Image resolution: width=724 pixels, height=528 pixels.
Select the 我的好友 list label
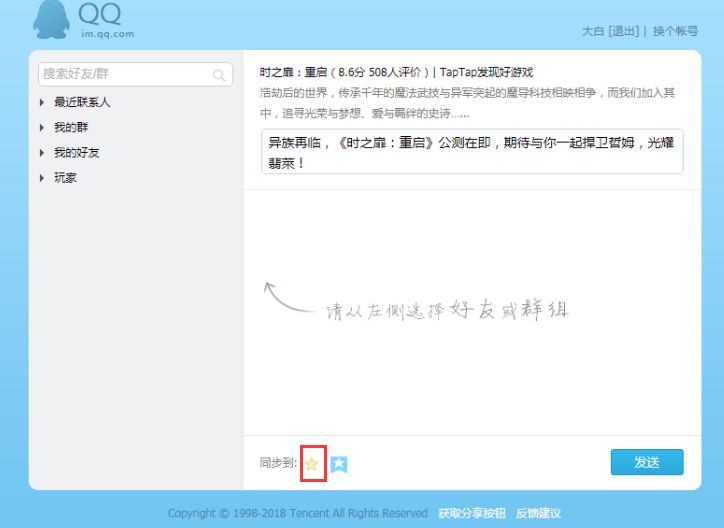tap(77, 152)
